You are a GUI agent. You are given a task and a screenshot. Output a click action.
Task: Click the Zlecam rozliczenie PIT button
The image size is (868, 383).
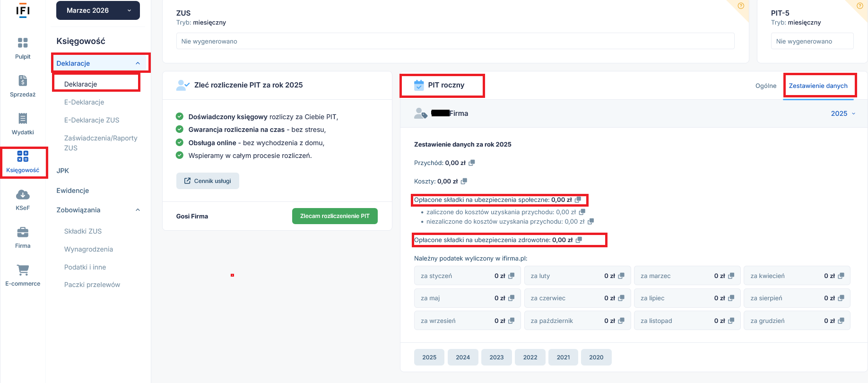pyautogui.click(x=335, y=216)
